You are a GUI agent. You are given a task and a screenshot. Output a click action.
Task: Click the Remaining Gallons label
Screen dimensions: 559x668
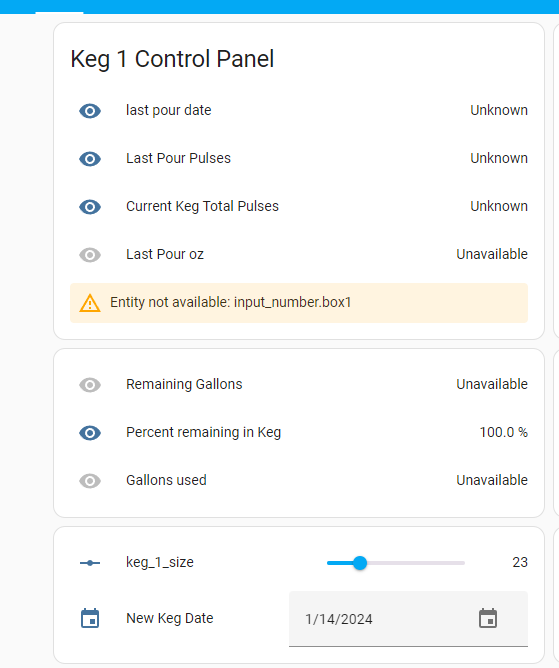184,384
